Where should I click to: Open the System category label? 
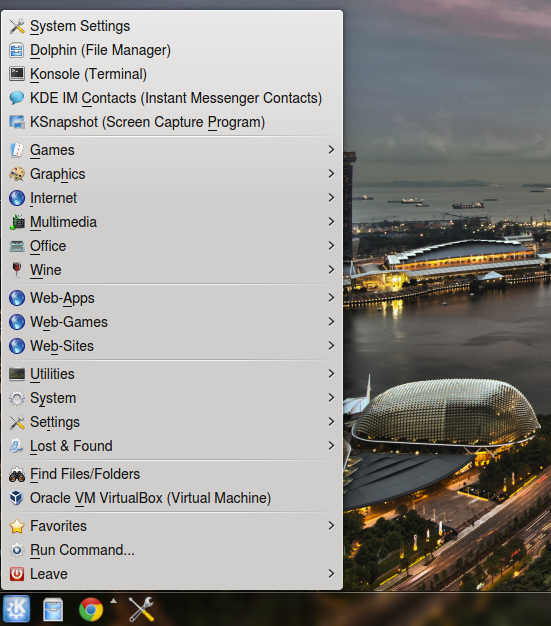pos(53,398)
